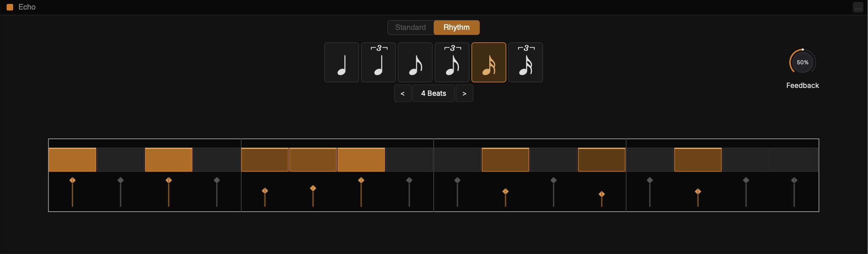Screen dimensions: 868x254
Task: Click level handle of beat 2 first step
Action: coord(265,191)
